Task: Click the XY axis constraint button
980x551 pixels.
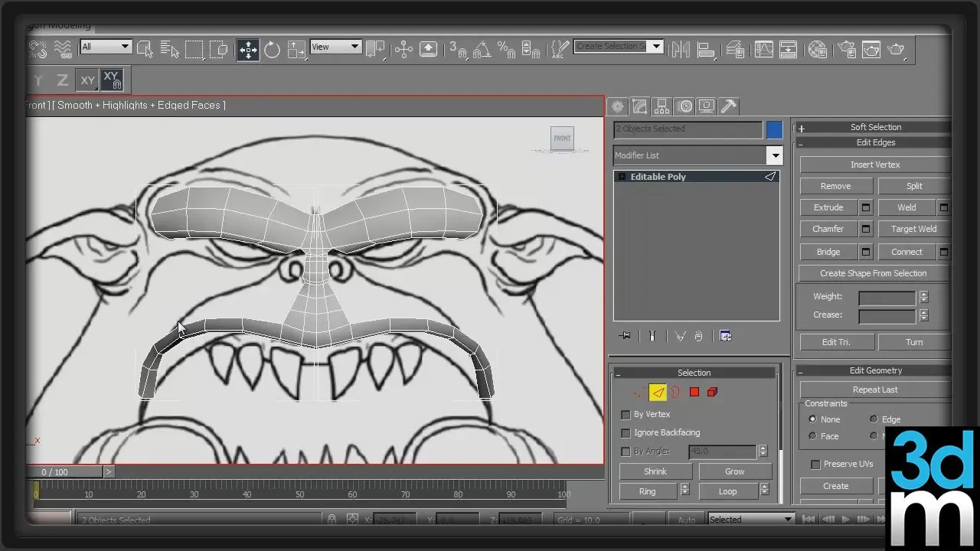Action: click(88, 80)
